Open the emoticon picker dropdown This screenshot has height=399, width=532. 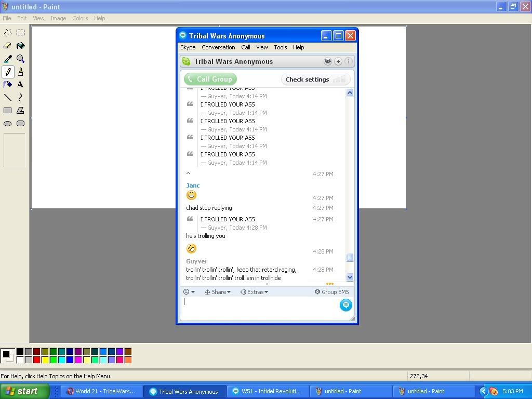[x=189, y=292]
